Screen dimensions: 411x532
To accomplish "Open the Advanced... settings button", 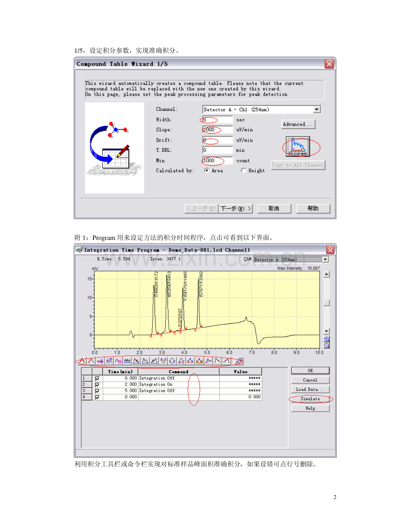I will coord(298,124).
